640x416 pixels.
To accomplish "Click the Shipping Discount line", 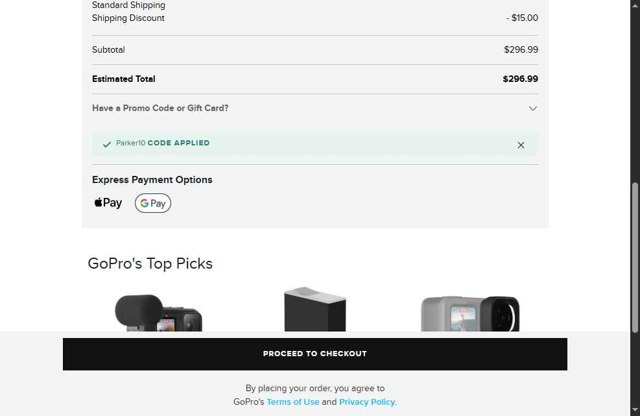I will pos(128,18).
